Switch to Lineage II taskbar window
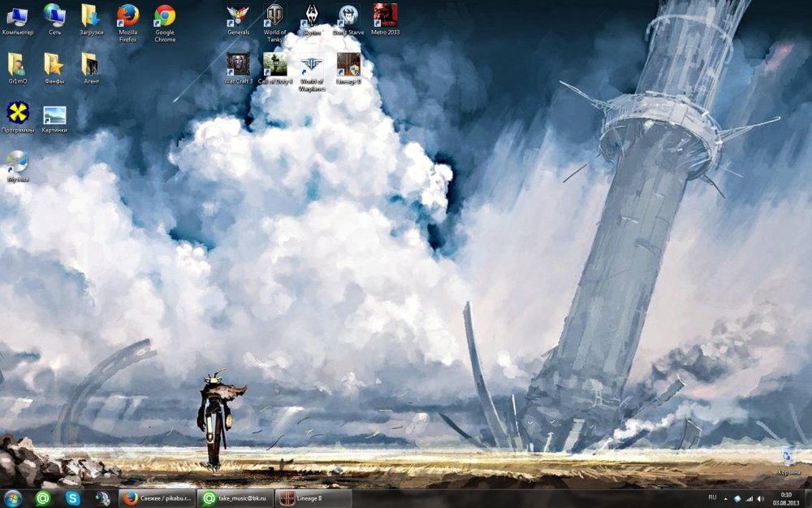The image size is (812, 508). 313,498
